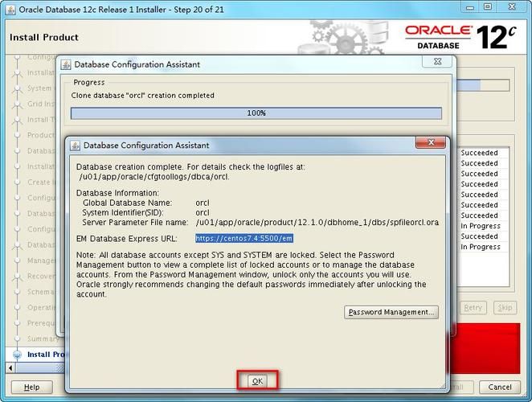Select the Install Product step

pos(46,355)
